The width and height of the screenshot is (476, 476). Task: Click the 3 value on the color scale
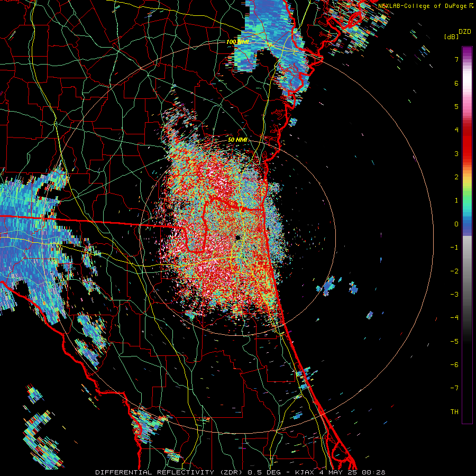[x=456, y=153]
